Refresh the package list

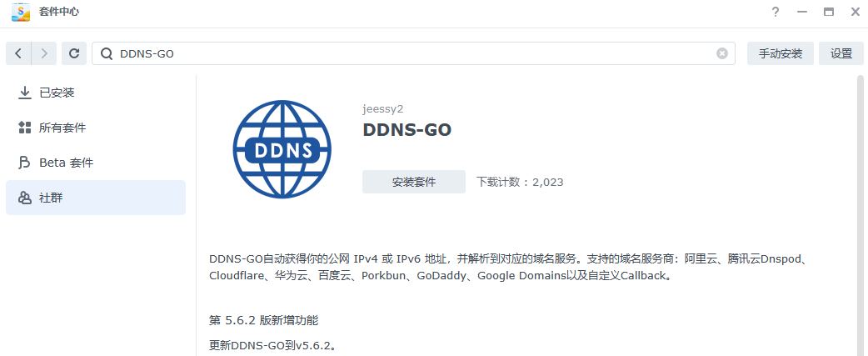click(x=74, y=53)
